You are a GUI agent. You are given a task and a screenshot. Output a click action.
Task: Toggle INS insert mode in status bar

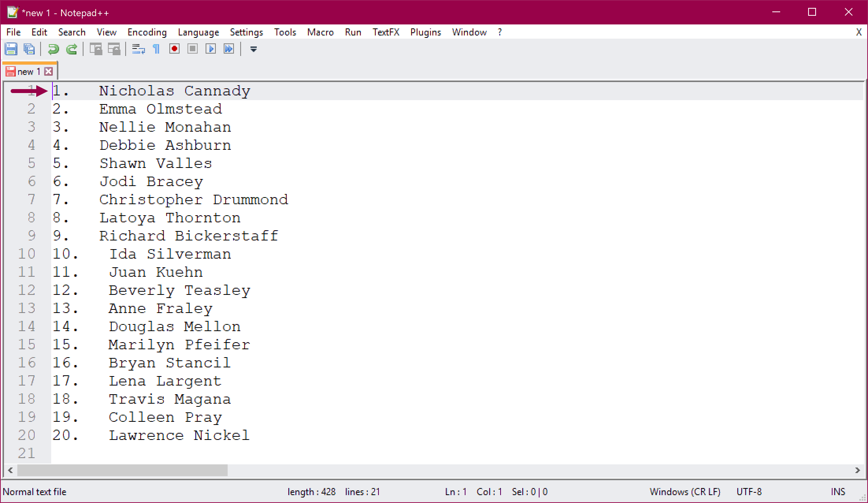(838, 492)
